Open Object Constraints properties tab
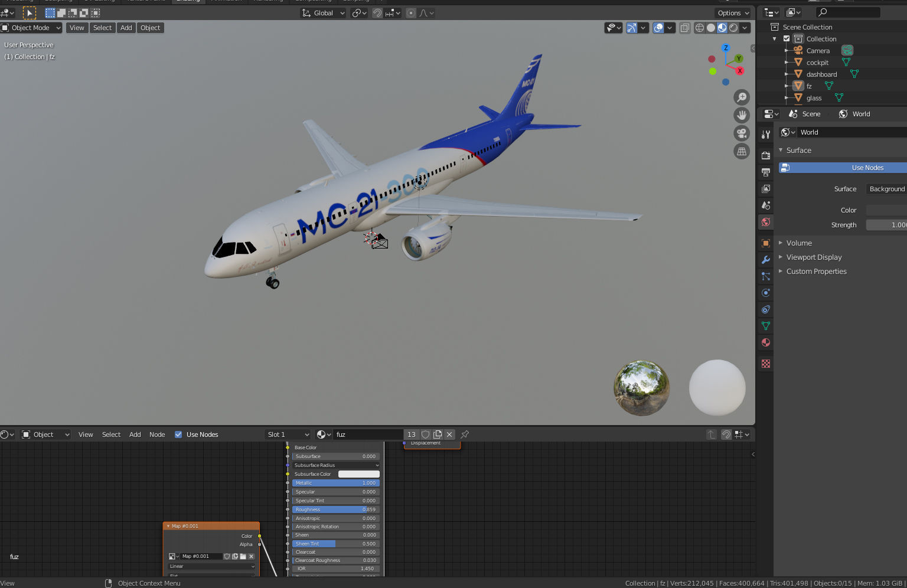Viewport: 907px width, 588px height. click(x=766, y=309)
